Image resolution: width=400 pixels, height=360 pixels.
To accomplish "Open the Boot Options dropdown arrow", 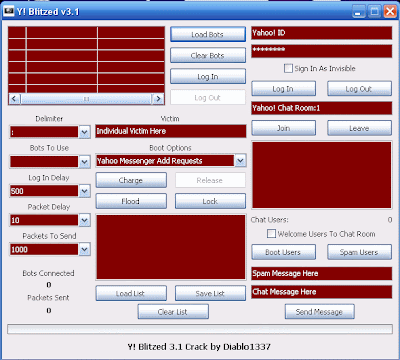I will pyautogui.click(x=240, y=161).
